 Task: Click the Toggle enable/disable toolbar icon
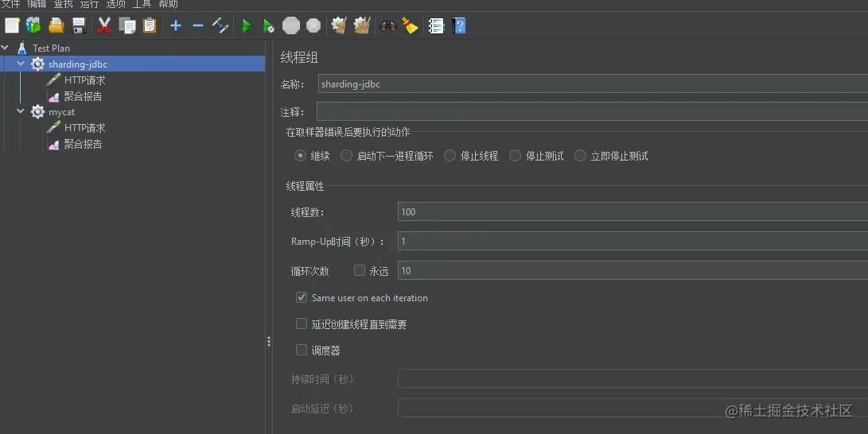[x=220, y=25]
